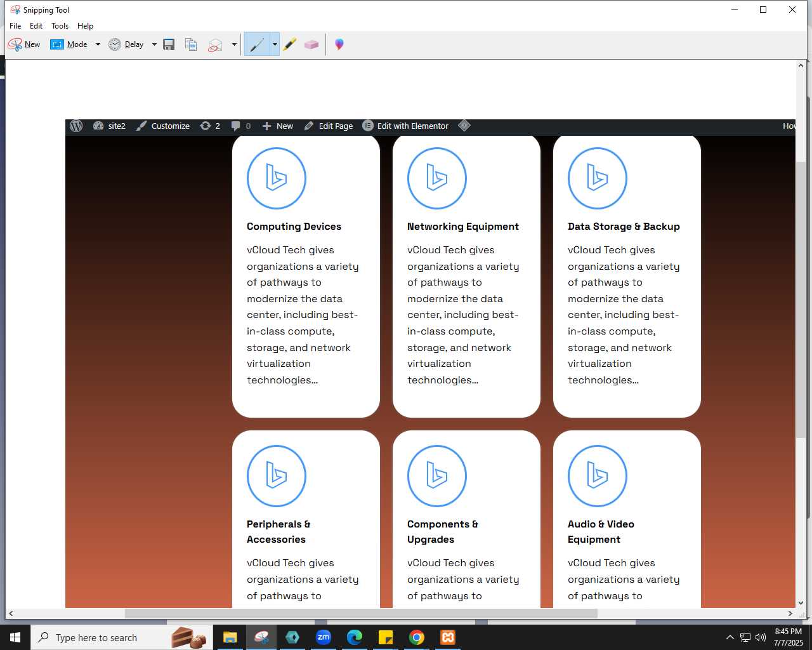Open File Explorer from taskbar

pos(230,637)
